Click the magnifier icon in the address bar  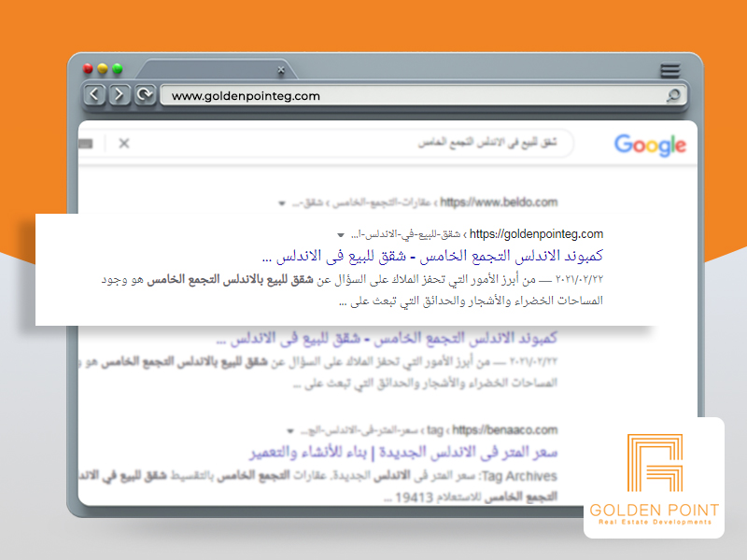point(673,95)
